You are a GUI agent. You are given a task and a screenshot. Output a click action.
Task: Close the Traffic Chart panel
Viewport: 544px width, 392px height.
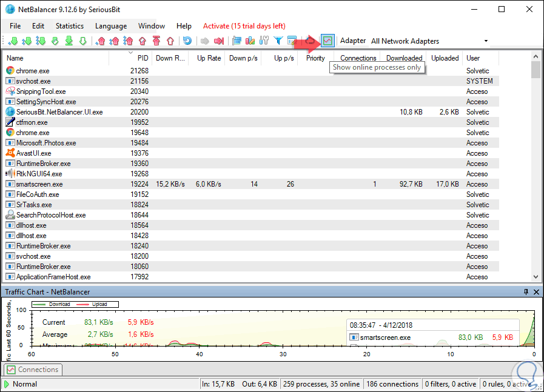pyautogui.click(x=536, y=292)
